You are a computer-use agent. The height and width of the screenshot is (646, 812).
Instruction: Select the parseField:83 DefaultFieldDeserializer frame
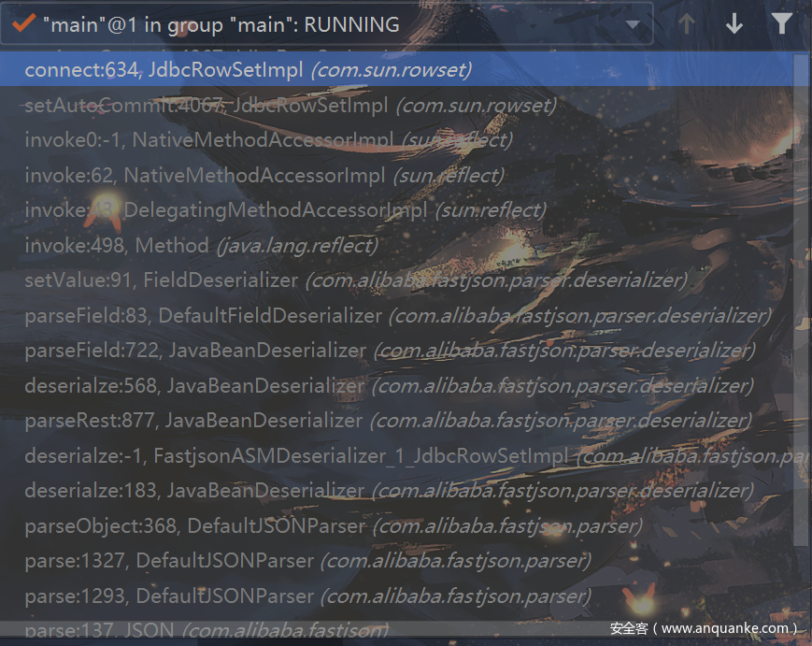tap(396, 315)
